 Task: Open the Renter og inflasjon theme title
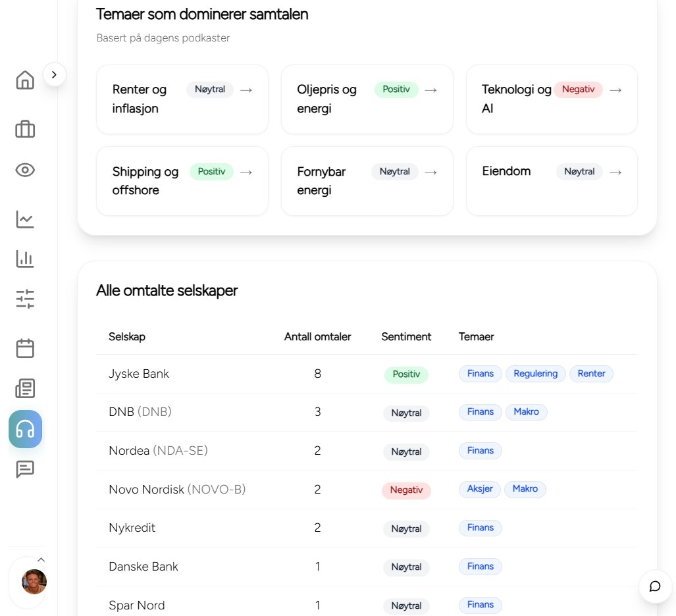(140, 99)
